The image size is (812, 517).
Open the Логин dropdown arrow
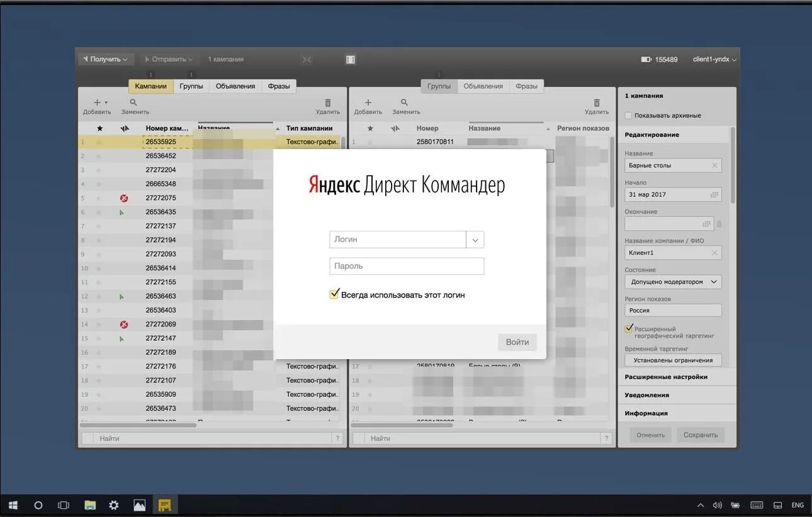pyautogui.click(x=475, y=240)
